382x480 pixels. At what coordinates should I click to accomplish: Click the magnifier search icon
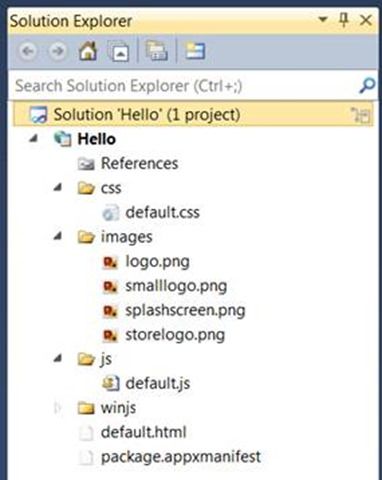[367, 86]
